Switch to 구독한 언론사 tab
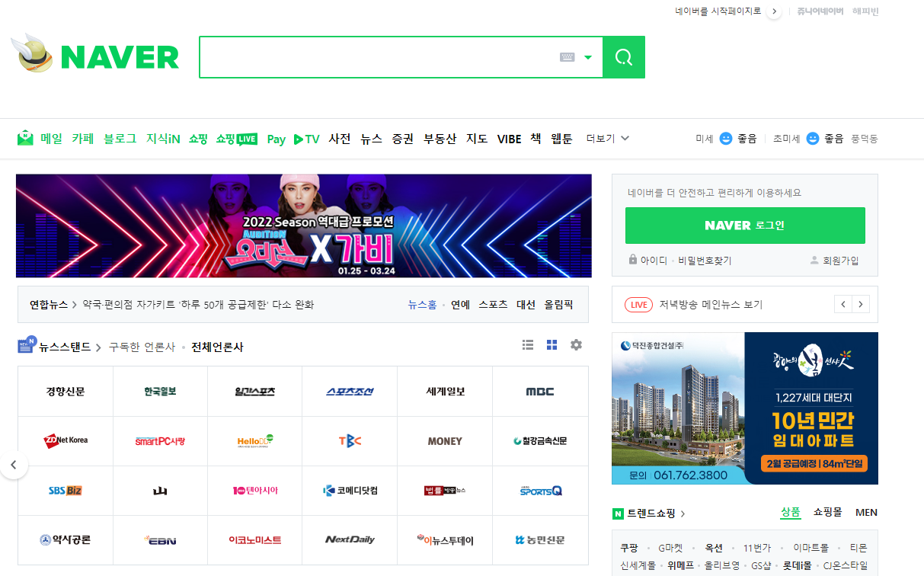 coord(142,347)
